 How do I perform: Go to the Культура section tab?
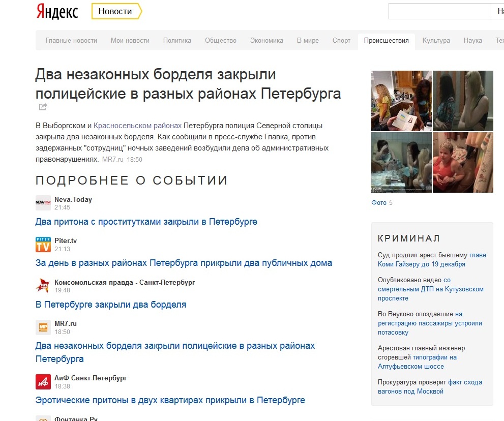[436, 41]
